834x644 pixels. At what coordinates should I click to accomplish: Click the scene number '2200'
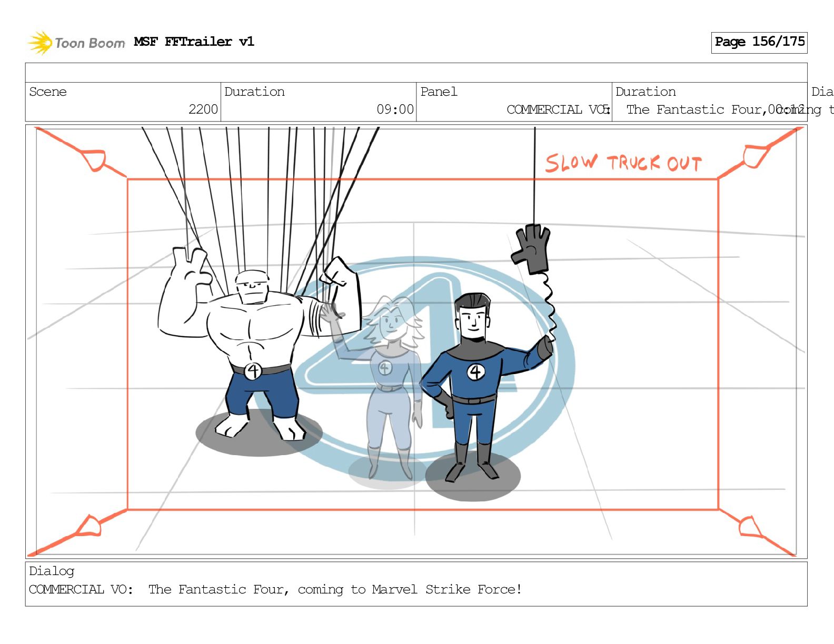coord(203,109)
